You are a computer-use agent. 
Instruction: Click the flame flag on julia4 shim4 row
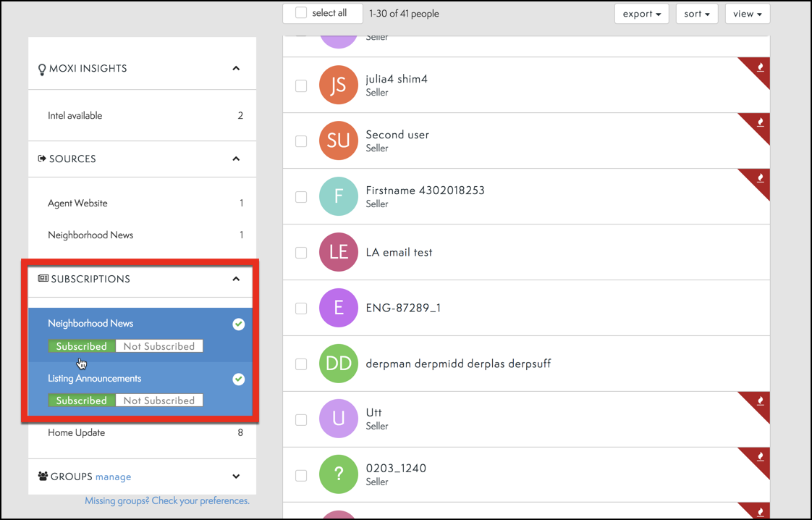pyautogui.click(x=759, y=67)
